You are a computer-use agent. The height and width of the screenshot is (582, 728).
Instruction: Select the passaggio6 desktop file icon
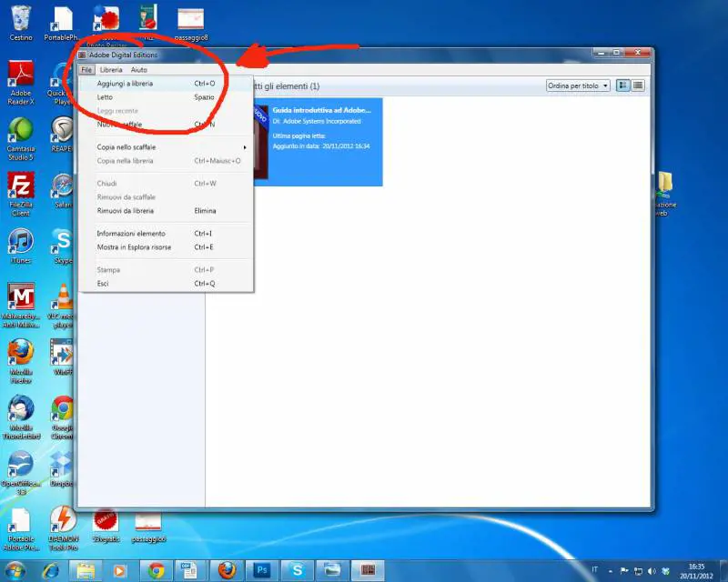point(148,527)
